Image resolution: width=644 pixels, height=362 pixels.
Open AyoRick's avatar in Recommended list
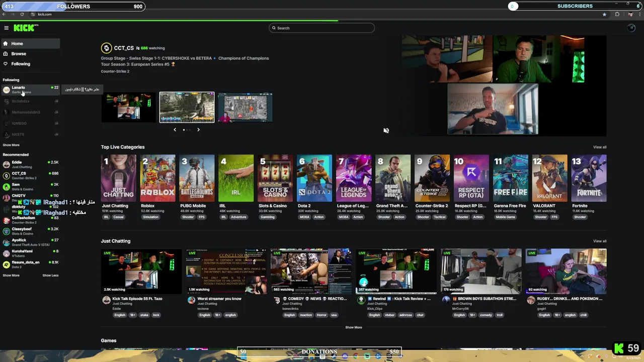pos(6,242)
